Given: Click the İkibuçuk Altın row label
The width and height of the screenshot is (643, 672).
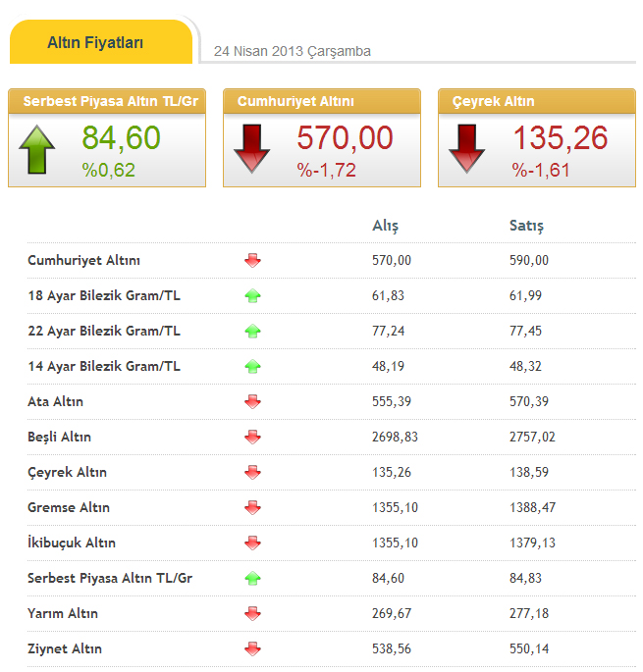Looking at the screenshot, I should [x=72, y=543].
